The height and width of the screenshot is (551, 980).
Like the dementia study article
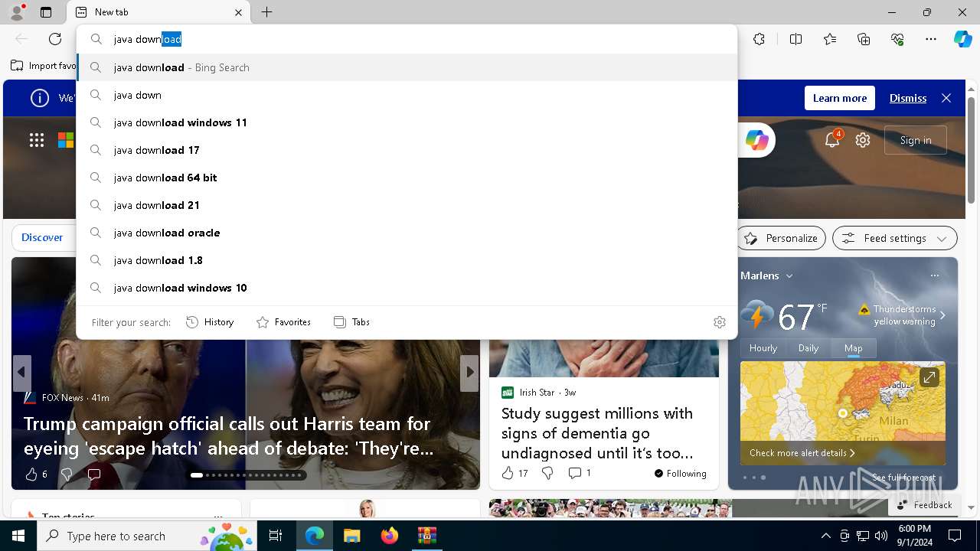(x=508, y=473)
